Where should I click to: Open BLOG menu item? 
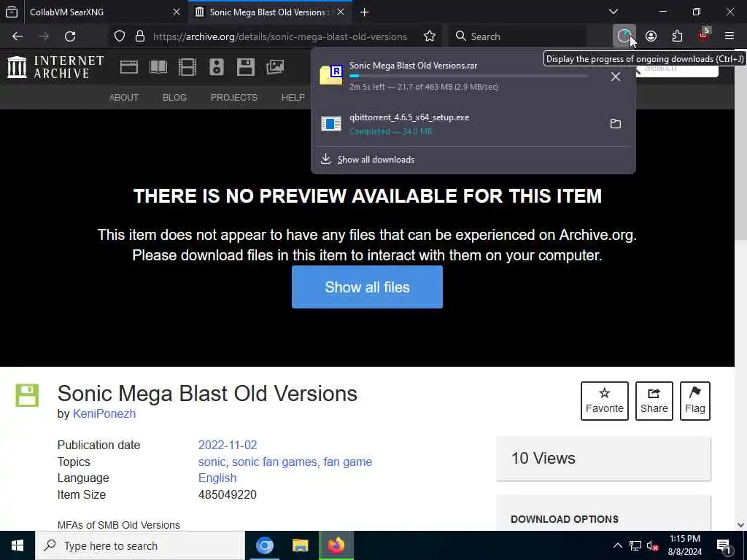tap(174, 97)
